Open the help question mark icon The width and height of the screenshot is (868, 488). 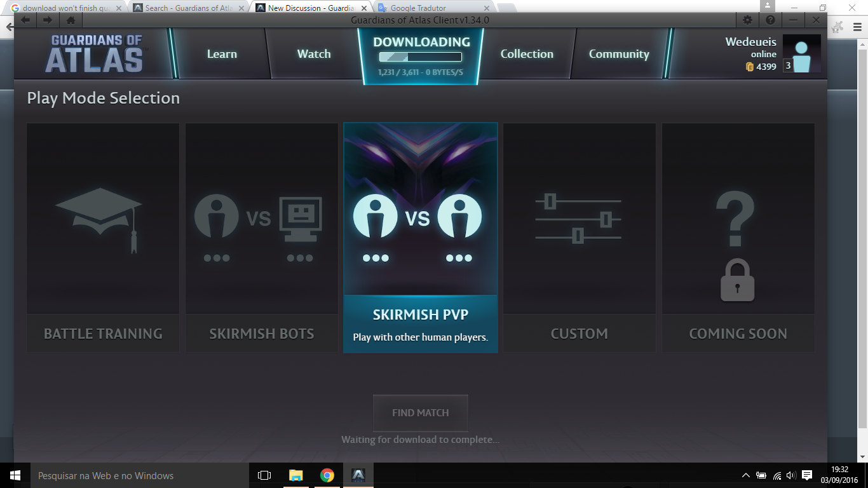[x=770, y=20]
